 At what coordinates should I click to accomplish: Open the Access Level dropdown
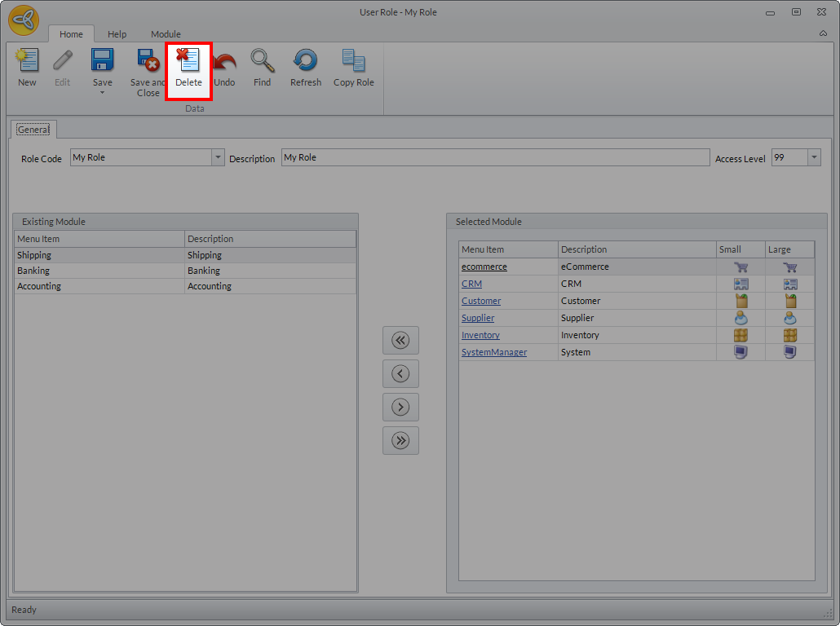814,157
